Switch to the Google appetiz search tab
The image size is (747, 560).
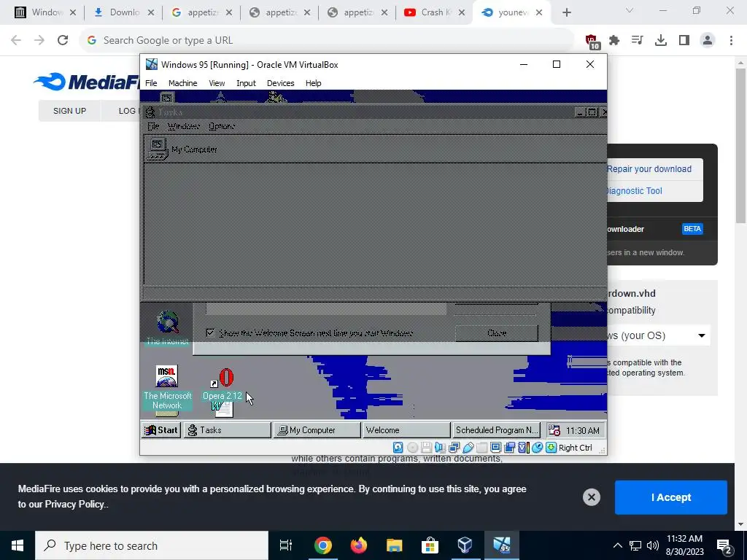[201, 12]
